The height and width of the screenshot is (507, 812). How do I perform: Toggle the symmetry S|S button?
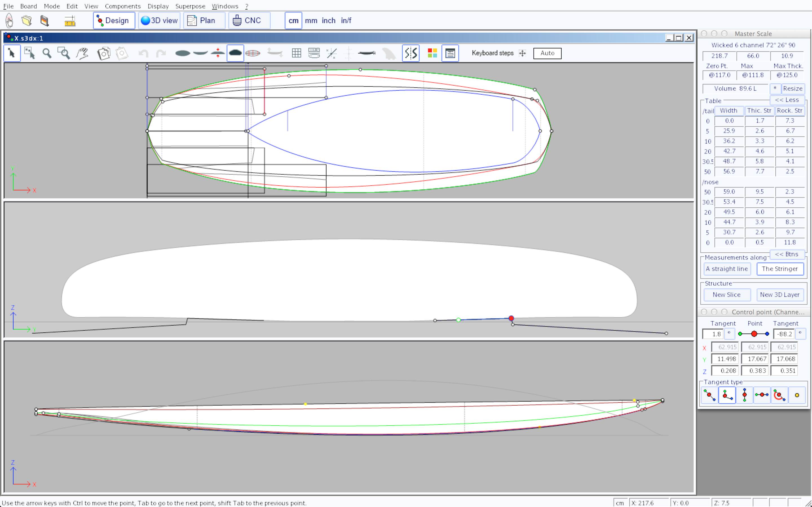coord(411,53)
